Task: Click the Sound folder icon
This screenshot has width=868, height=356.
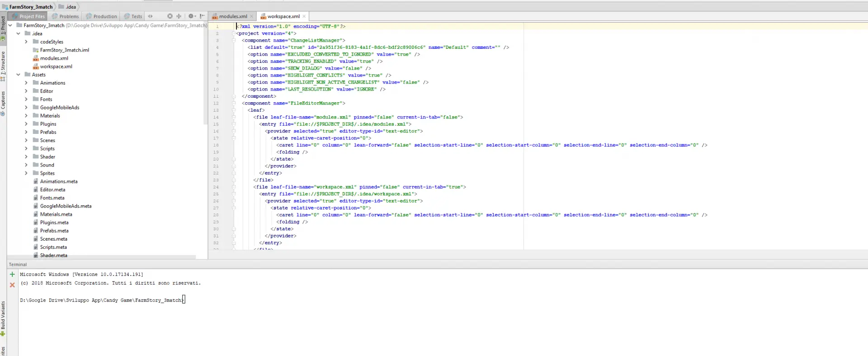Action: point(36,165)
